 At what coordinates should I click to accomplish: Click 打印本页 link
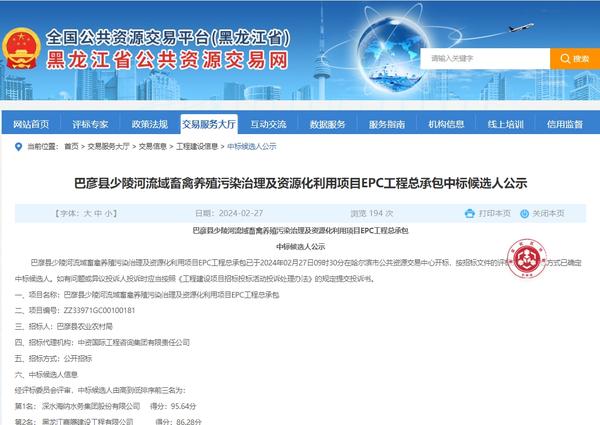(495, 213)
